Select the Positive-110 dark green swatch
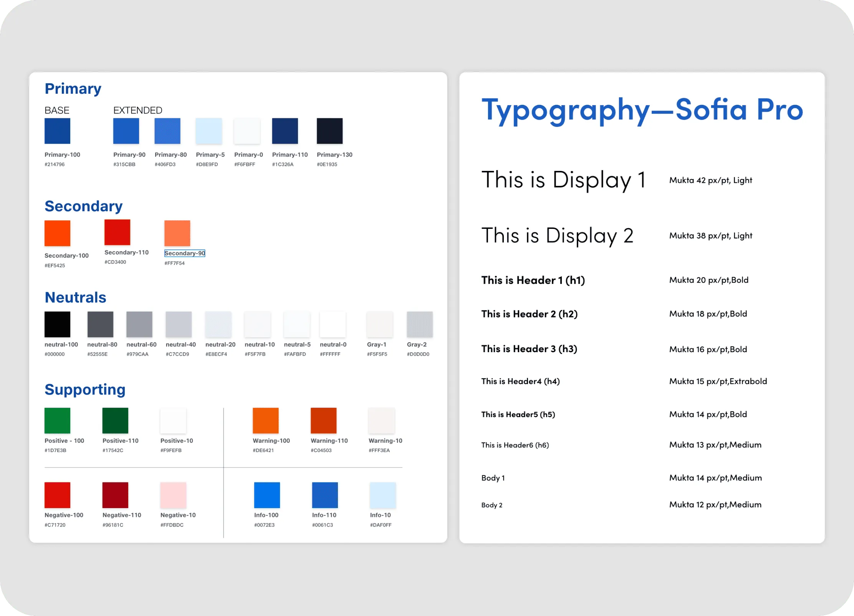This screenshot has height=616, width=854. [x=115, y=421]
